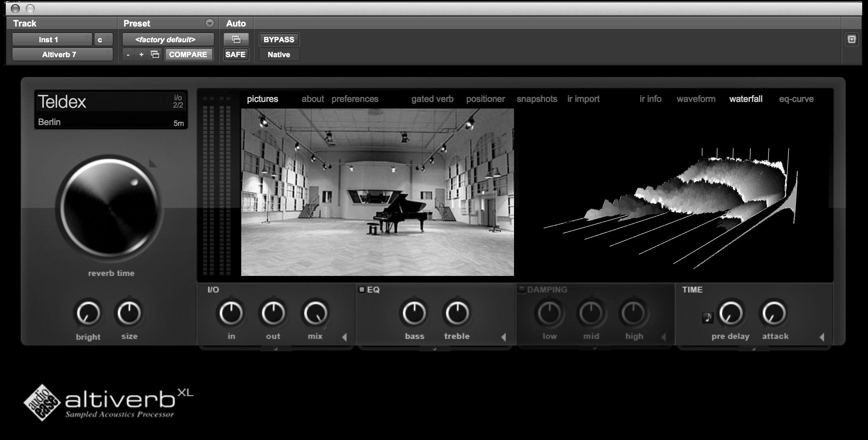Open the channel selector labeled c

tap(103, 39)
